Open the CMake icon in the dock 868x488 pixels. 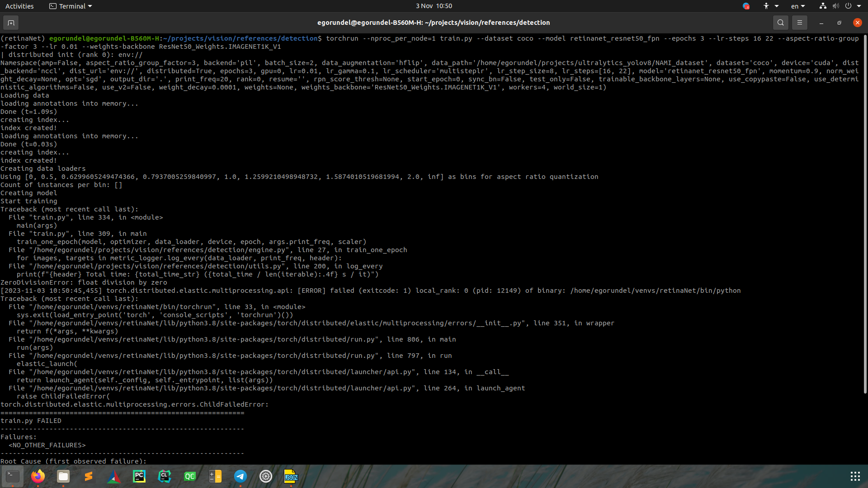click(114, 476)
